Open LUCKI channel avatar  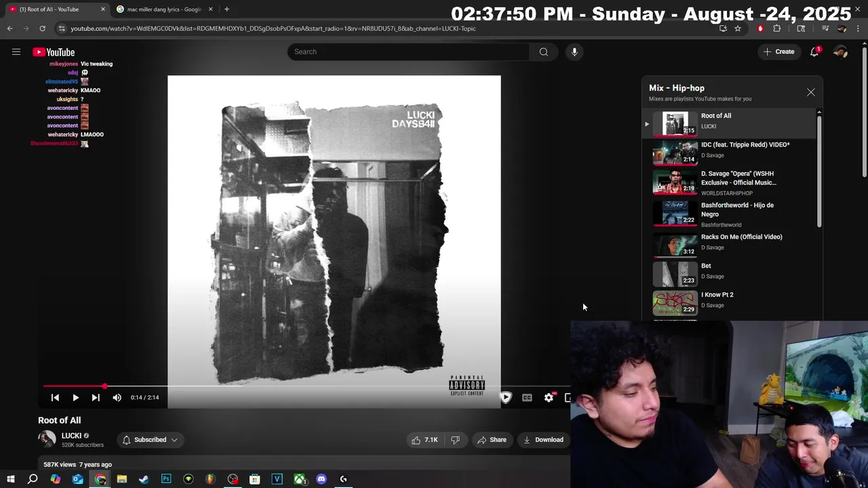[47, 440]
